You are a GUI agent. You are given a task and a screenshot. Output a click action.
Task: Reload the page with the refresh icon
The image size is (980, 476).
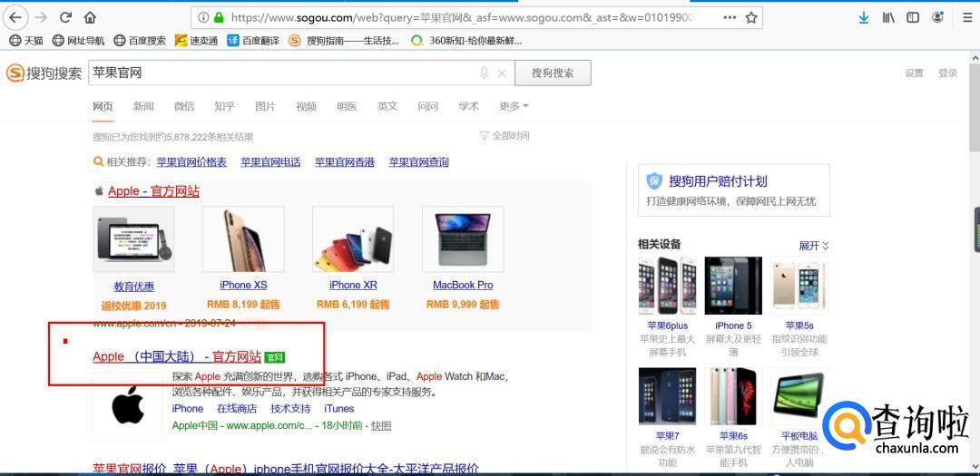click(65, 17)
